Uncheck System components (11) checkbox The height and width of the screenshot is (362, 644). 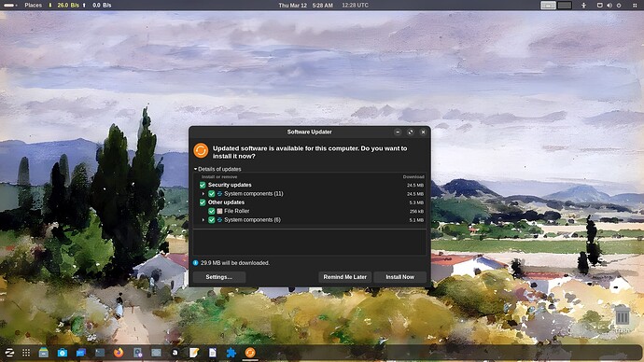212,194
